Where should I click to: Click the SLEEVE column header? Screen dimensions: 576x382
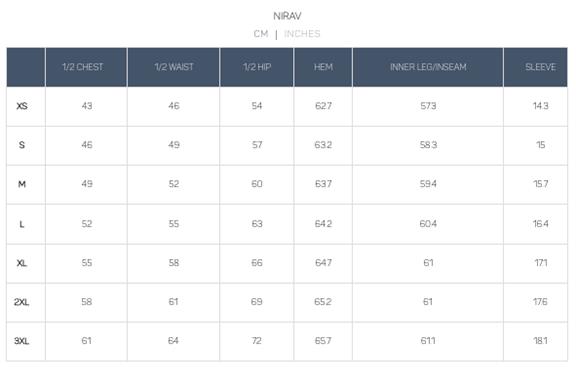(540, 67)
